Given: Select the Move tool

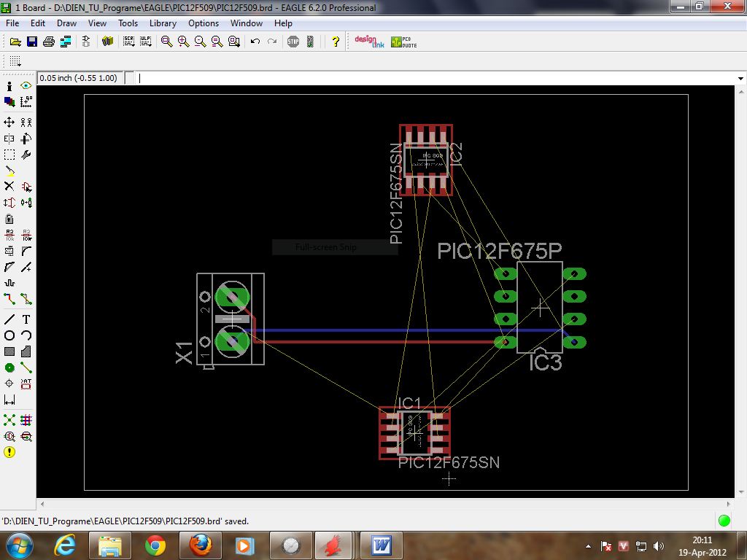Looking at the screenshot, I should tap(9, 122).
